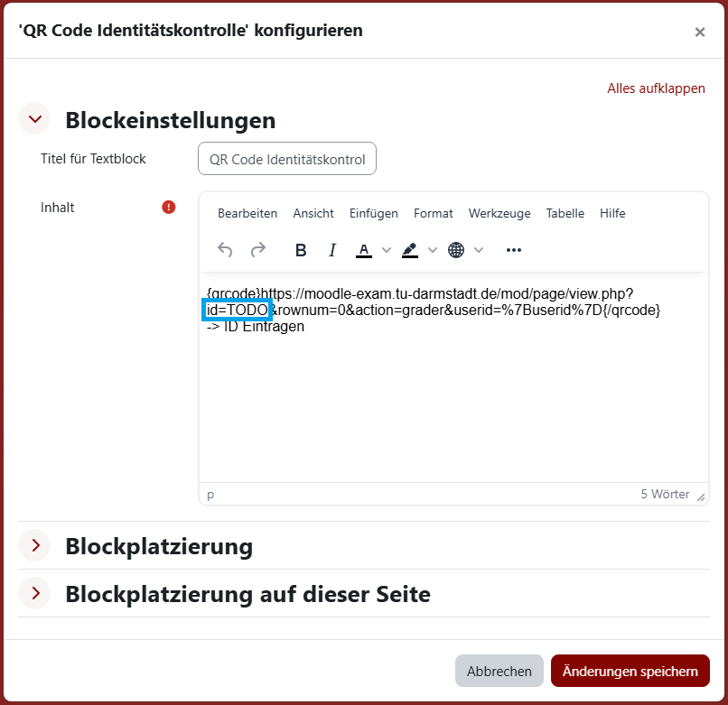Toggle italic formatting
Image resolution: width=728 pixels, height=705 pixels.
click(332, 250)
